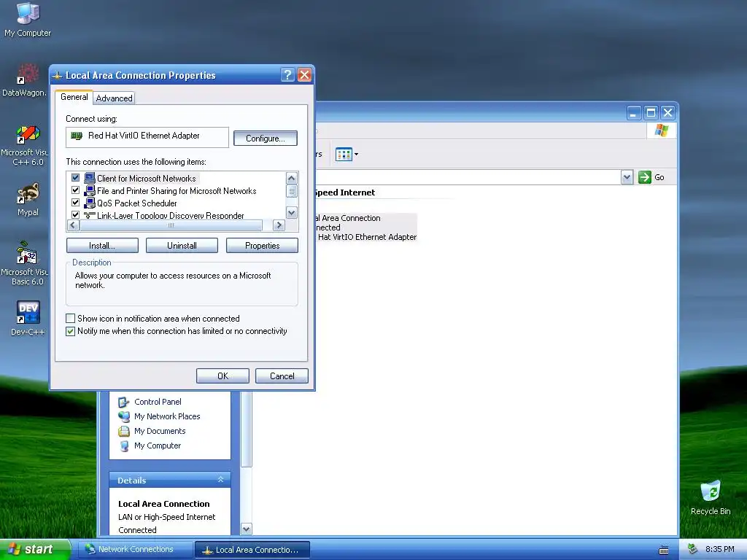This screenshot has width=747, height=560.
Task: Open the address bar dropdown arrow
Action: coord(627,177)
